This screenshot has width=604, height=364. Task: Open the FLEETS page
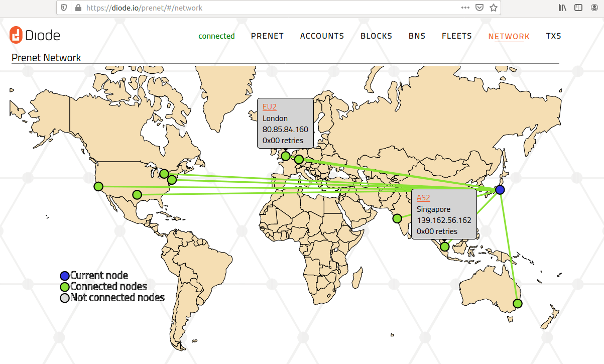point(457,36)
